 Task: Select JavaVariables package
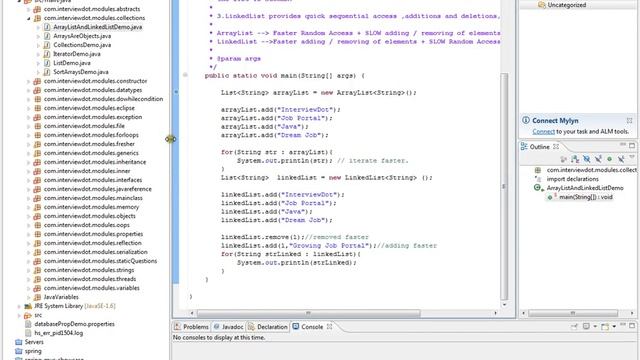61,297
